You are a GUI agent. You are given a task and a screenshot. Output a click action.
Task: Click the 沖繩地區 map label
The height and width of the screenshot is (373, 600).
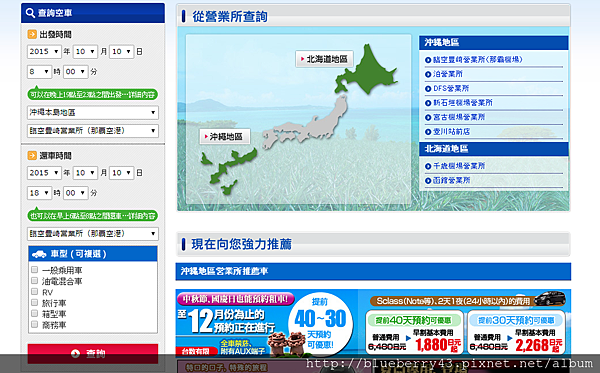[x=225, y=137]
